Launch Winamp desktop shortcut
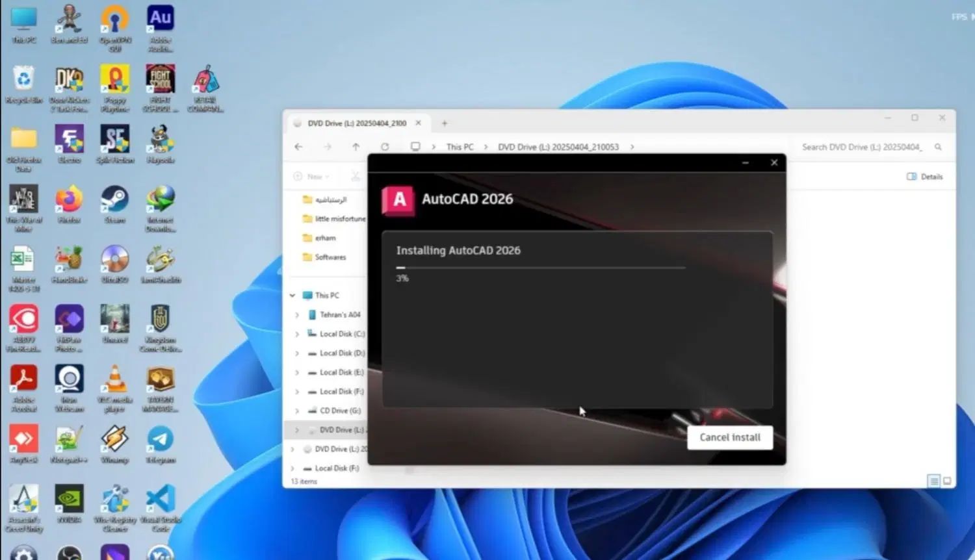 (115, 444)
